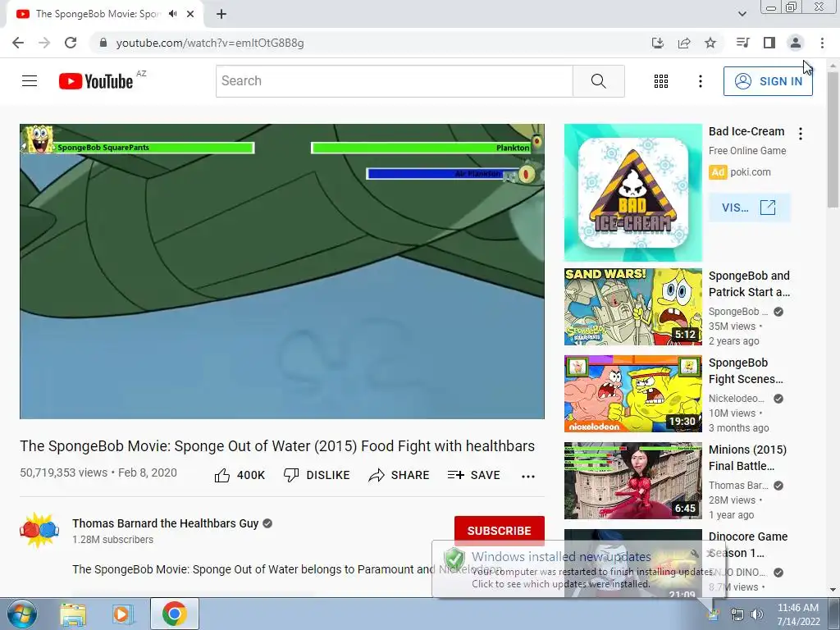Open Dinocore Game Season 1 title
This screenshot has height=630, width=840.
click(x=748, y=545)
